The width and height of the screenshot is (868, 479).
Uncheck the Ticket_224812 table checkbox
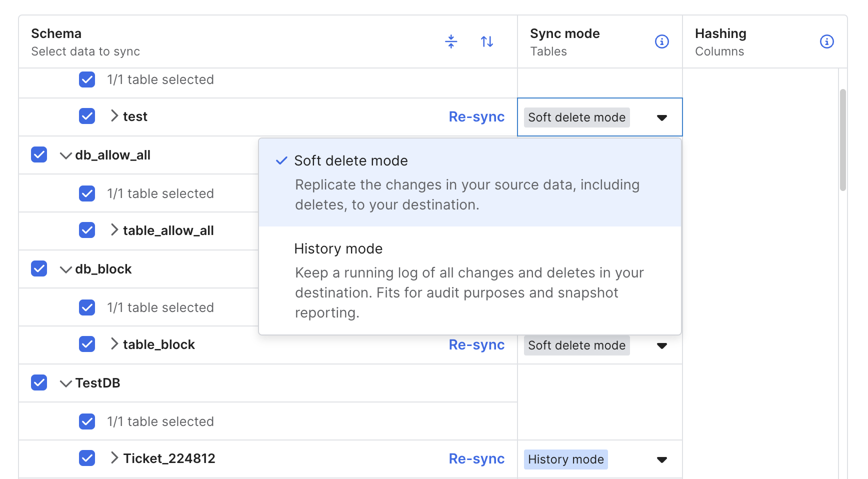[x=87, y=458]
